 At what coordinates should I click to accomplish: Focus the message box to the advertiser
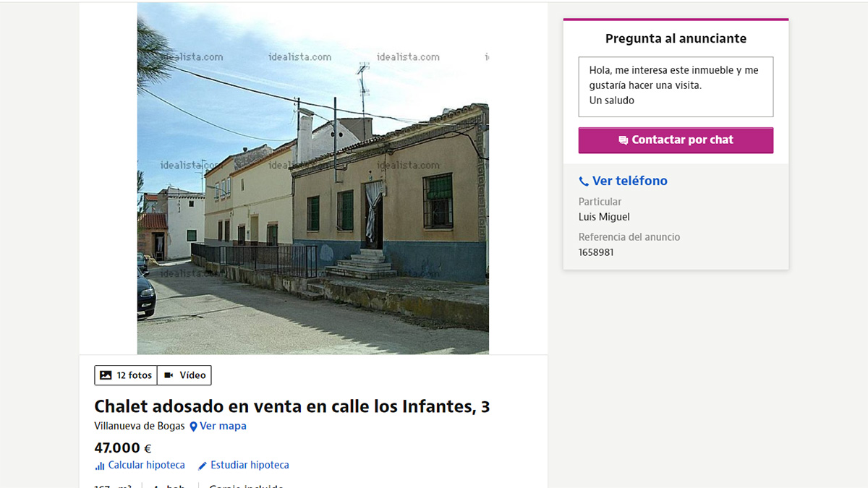coord(676,86)
